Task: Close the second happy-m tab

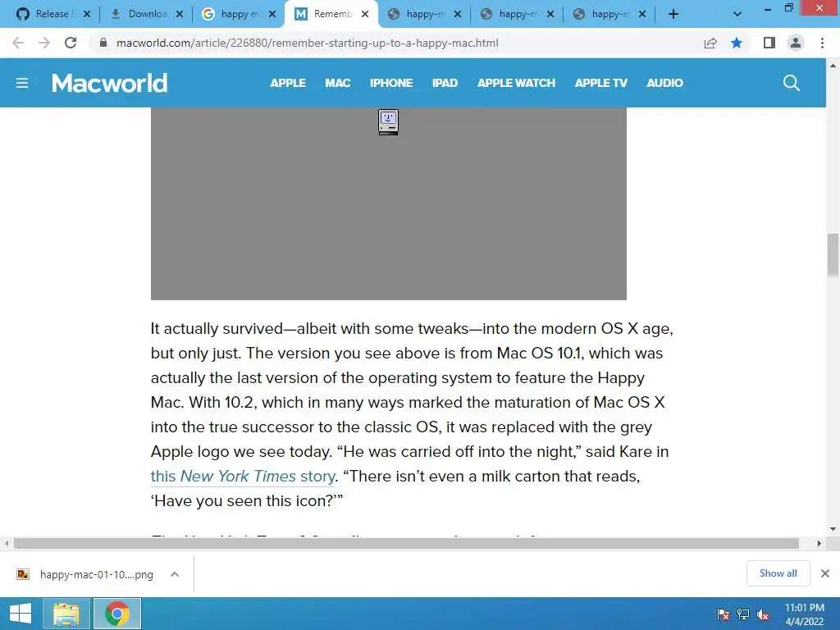Action: 550,15
